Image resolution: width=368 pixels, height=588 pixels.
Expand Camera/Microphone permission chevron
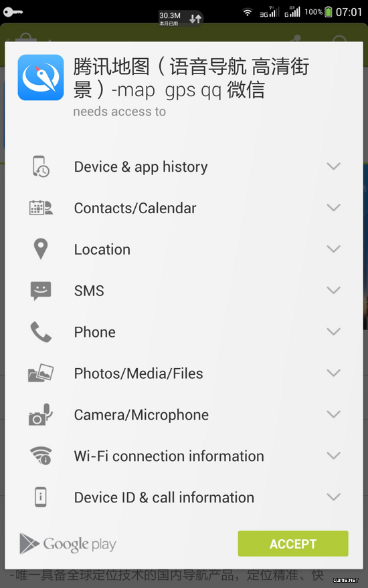coord(333,414)
